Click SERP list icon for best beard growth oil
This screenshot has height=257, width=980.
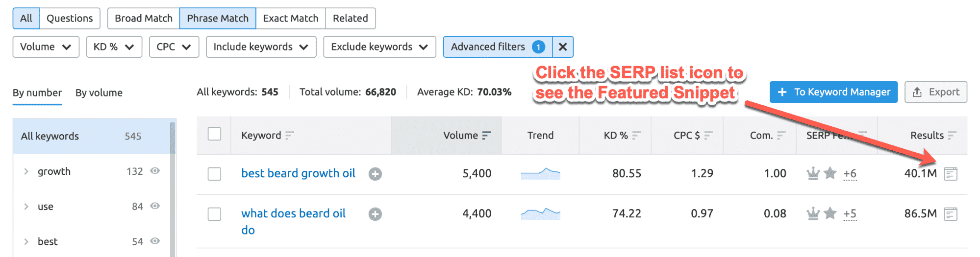[950, 174]
